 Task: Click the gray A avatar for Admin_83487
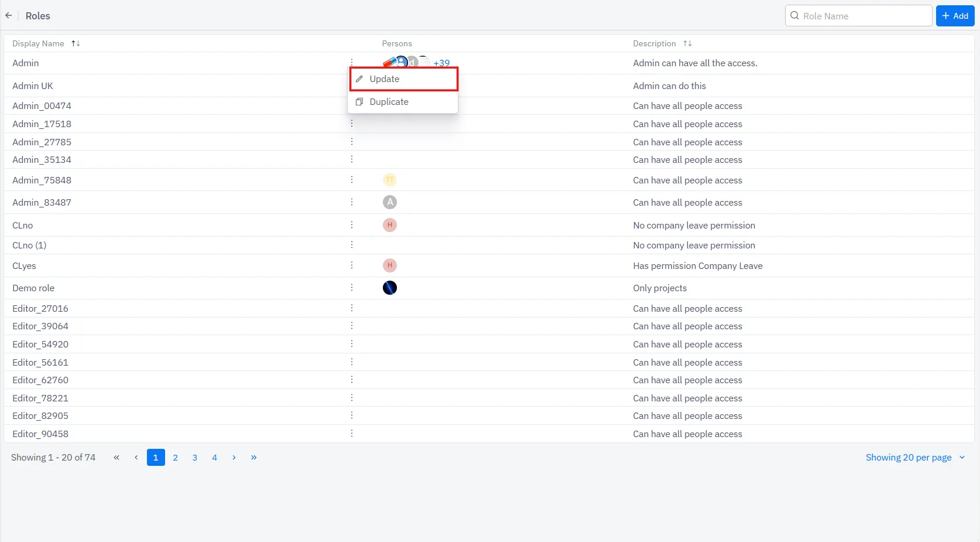click(390, 202)
